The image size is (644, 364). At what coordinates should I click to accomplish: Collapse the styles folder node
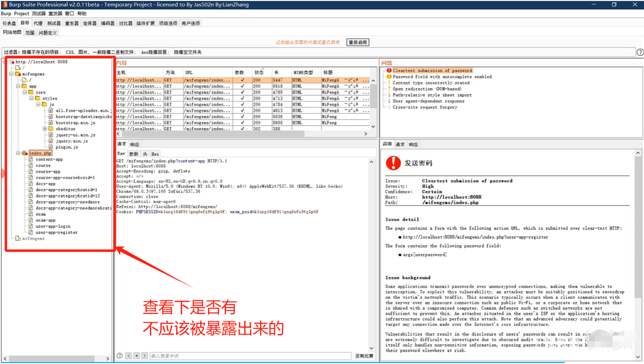31,98
